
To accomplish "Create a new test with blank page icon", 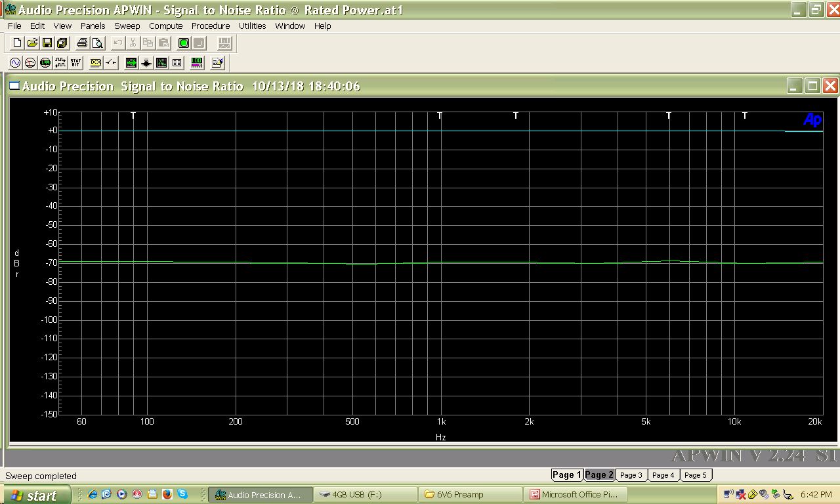I will pos(18,43).
